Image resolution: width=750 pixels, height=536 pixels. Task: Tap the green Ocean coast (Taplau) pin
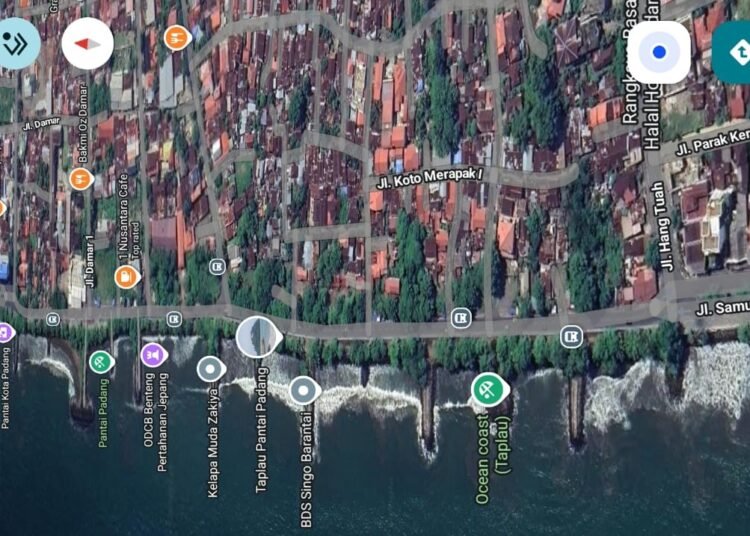[x=488, y=389]
